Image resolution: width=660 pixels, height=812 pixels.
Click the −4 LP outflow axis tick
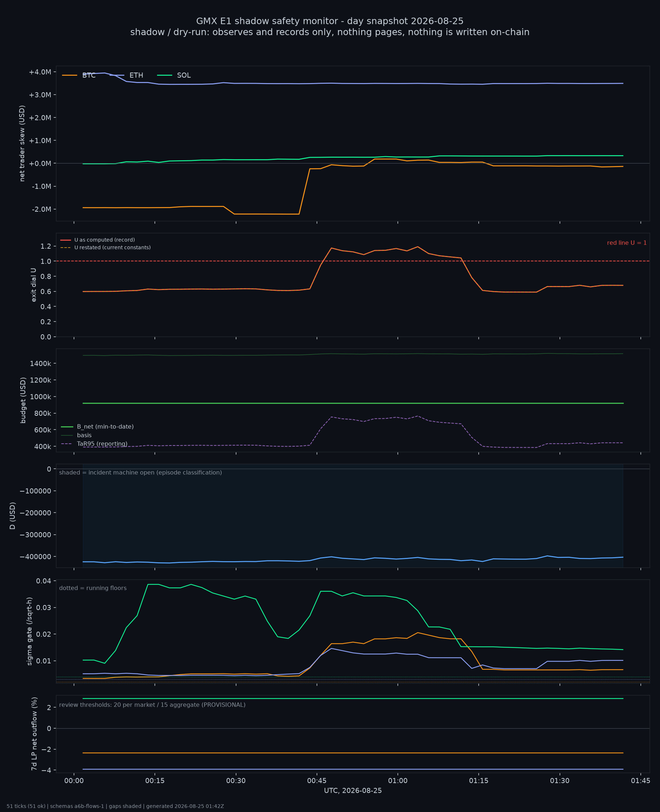(x=46, y=770)
